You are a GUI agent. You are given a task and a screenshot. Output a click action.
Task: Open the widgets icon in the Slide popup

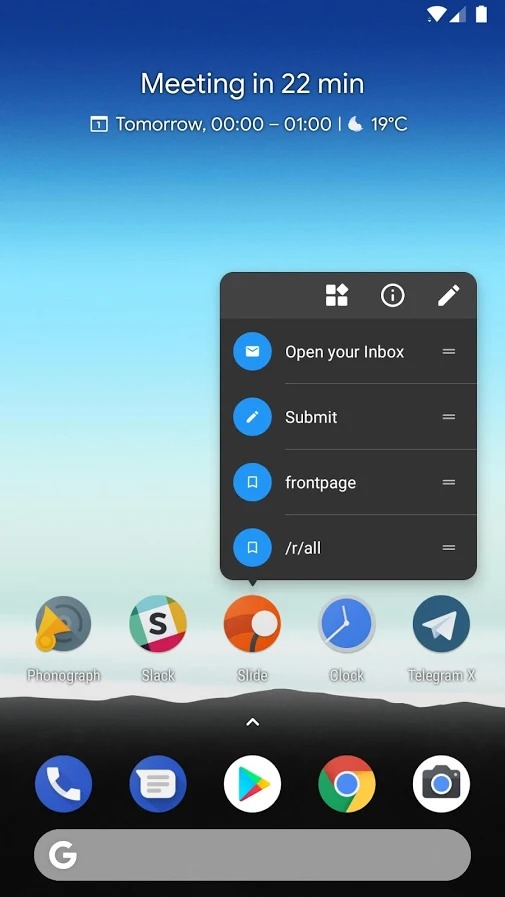coord(337,296)
